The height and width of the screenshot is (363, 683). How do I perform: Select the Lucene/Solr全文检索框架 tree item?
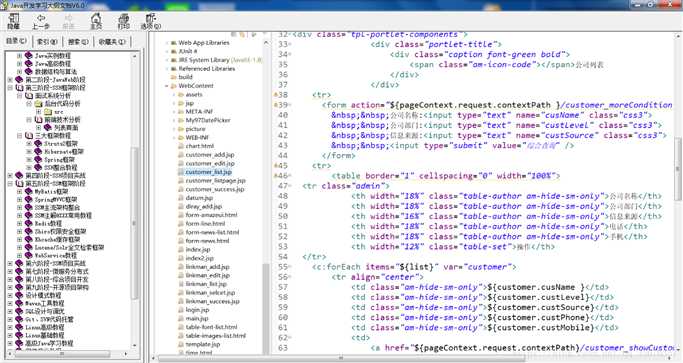pos(69,247)
